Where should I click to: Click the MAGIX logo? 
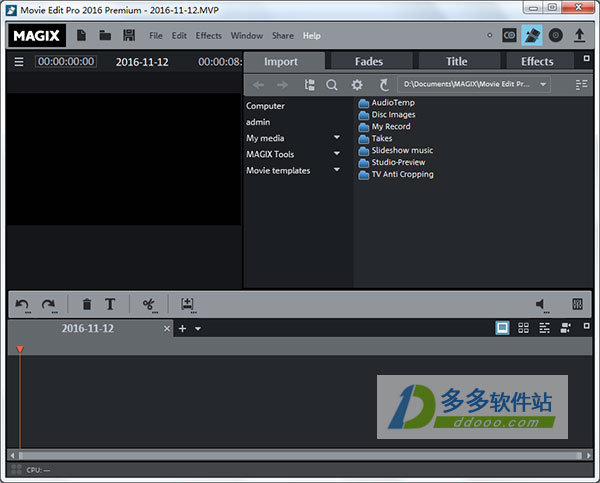tap(37, 36)
